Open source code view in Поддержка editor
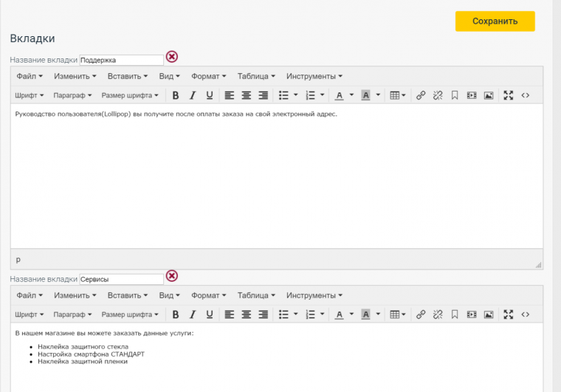 pos(526,95)
